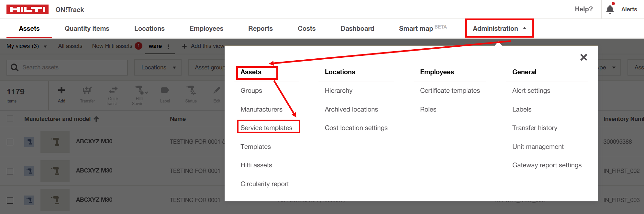The image size is (644, 214).
Task: Click the Alerts bell icon
Action: pos(610,9)
